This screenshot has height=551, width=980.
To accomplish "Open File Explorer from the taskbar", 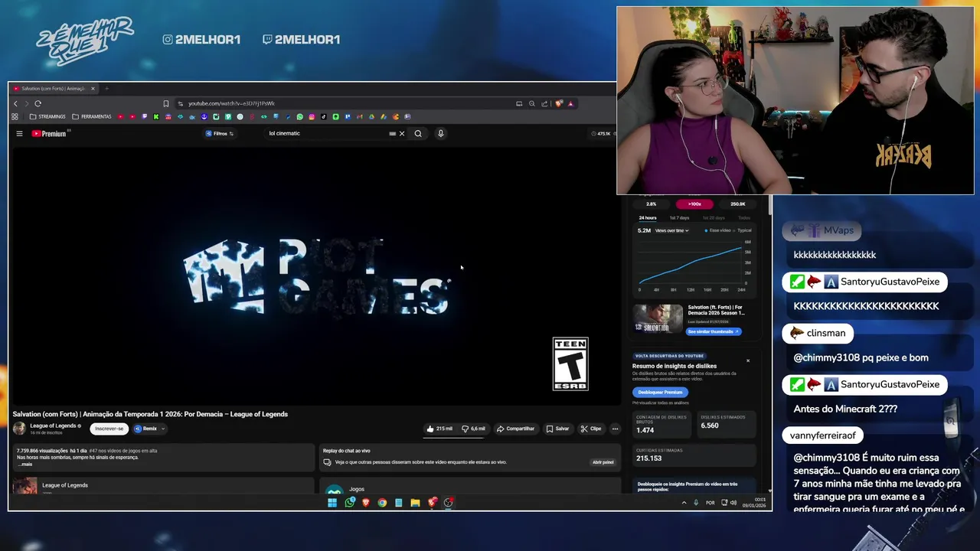I will click(415, 503).
